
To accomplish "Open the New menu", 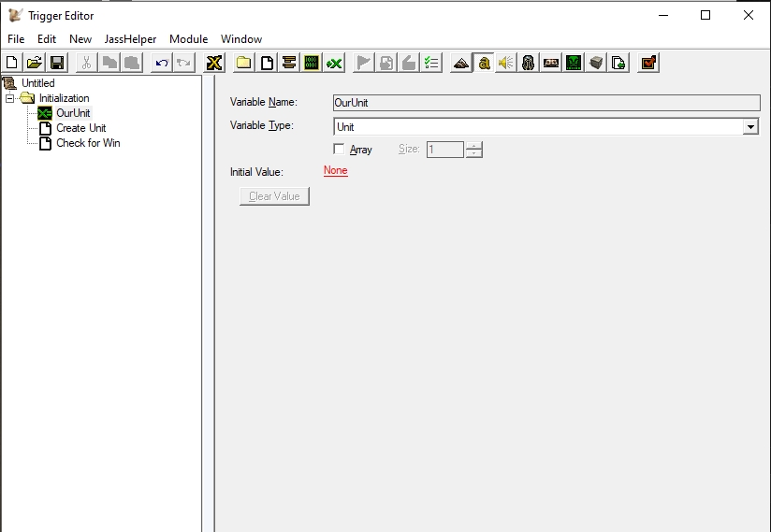I will (x=80, y=39).
